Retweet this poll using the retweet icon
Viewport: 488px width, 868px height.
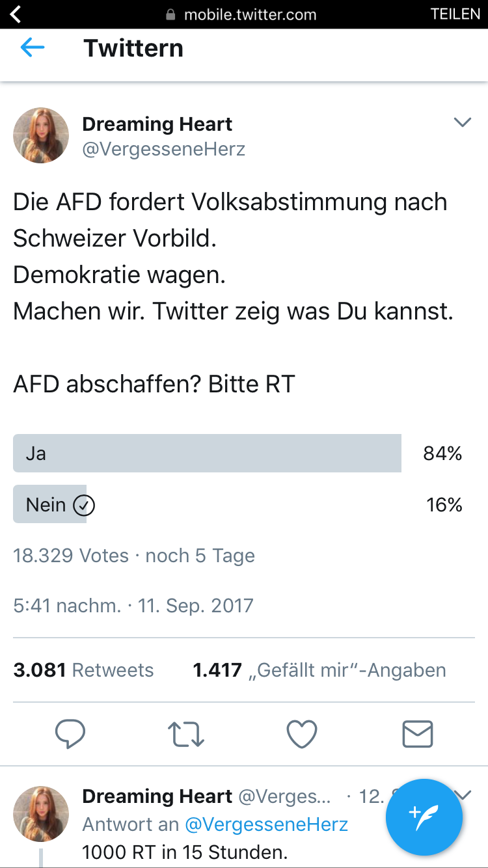[x=186, y=734]
